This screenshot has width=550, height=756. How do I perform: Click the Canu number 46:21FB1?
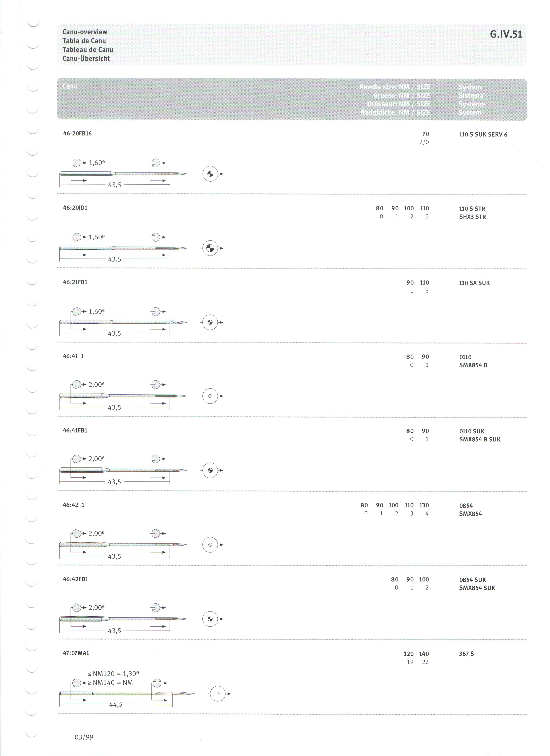coord(75,282)
